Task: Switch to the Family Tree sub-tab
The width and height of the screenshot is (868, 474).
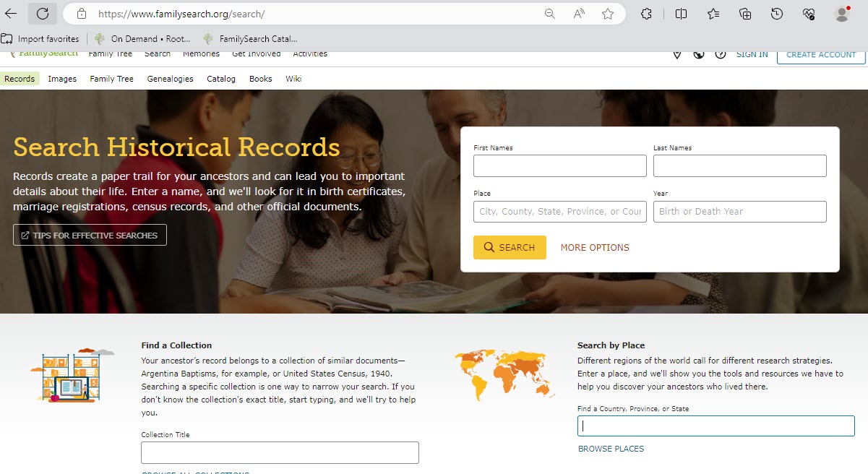Action: [112, 79]
